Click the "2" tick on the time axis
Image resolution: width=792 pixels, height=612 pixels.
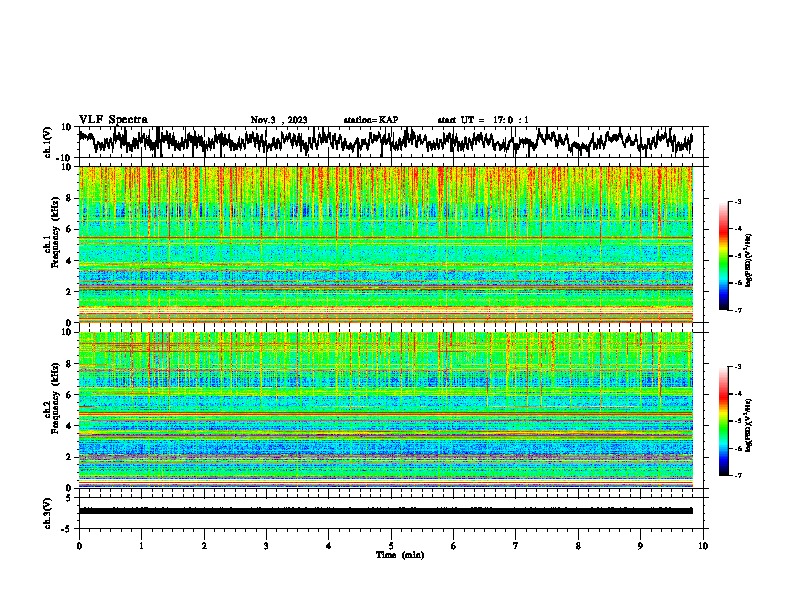(204, 546)
